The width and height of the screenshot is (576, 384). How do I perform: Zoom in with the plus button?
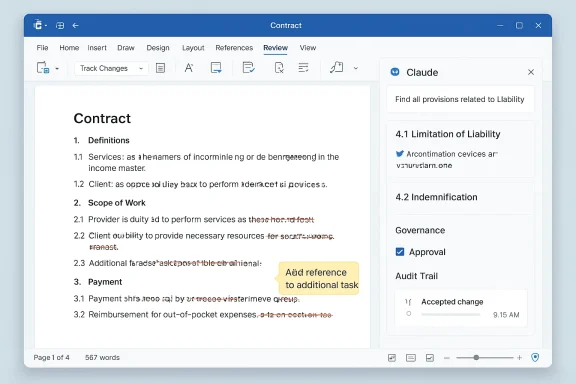pyautogui.click(x=519, y=358)
